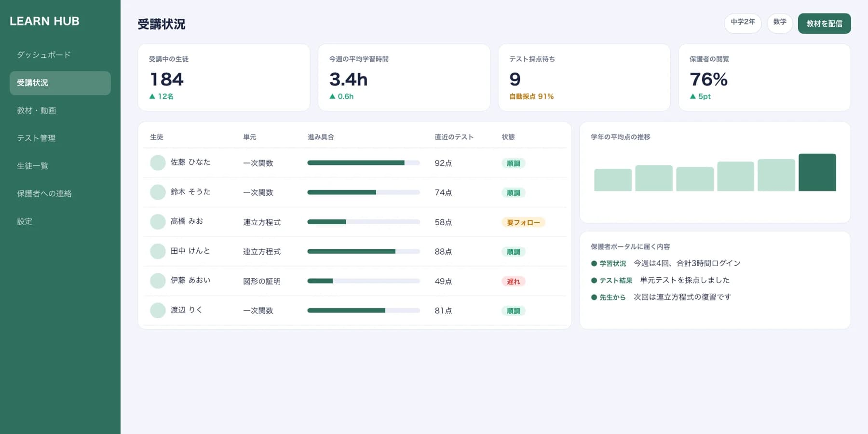868x434 pixels.
Task: Click the 遅れ status badge
Action: coord(514,281)
